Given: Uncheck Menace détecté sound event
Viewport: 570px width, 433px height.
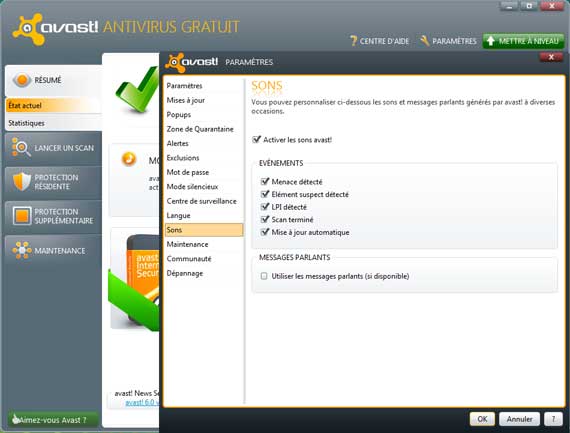Looking at the screenshot, I should [265, 181].
